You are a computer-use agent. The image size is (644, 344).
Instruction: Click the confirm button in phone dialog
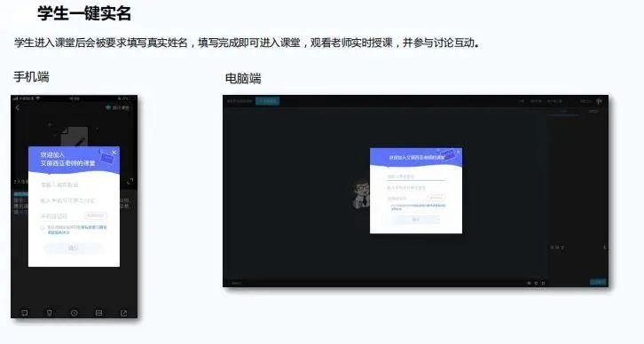tap(74, 248)
